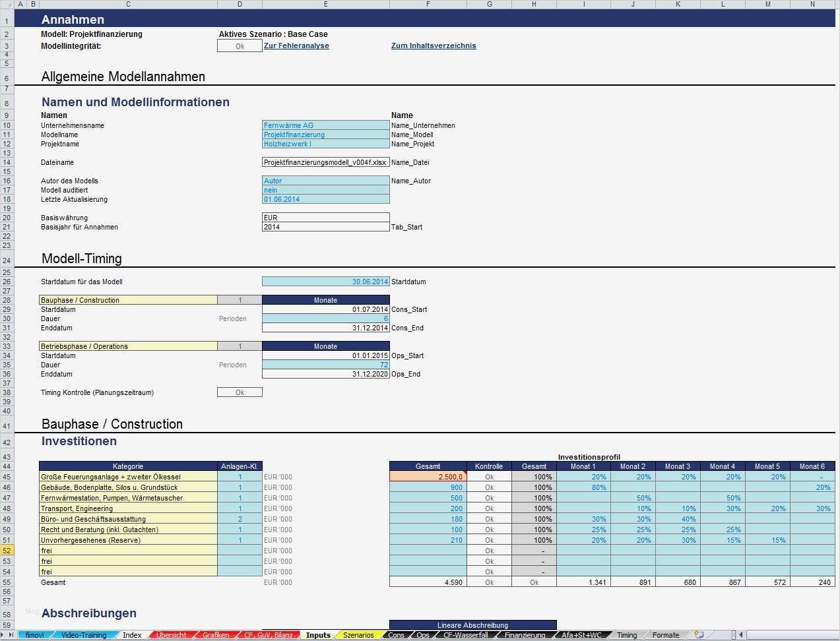The image size is (840, 641).
Task: Open the Finanzierung sheet
Action: point(525,634)
